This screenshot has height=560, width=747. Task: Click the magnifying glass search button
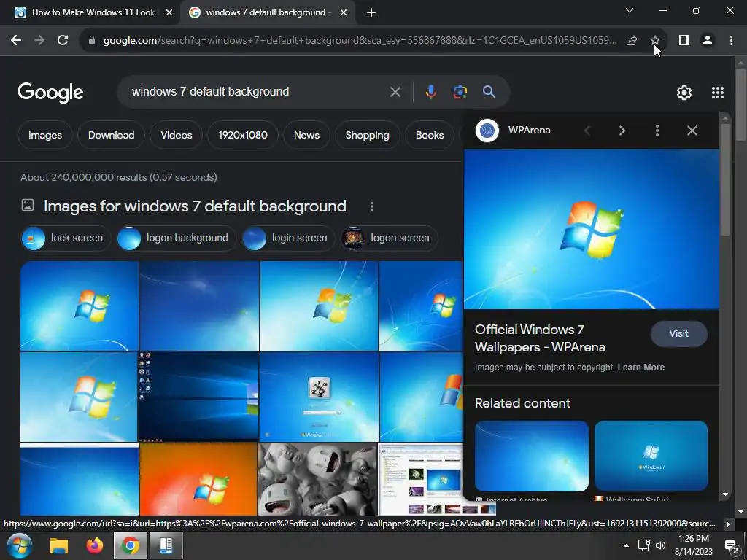[489, 92]
